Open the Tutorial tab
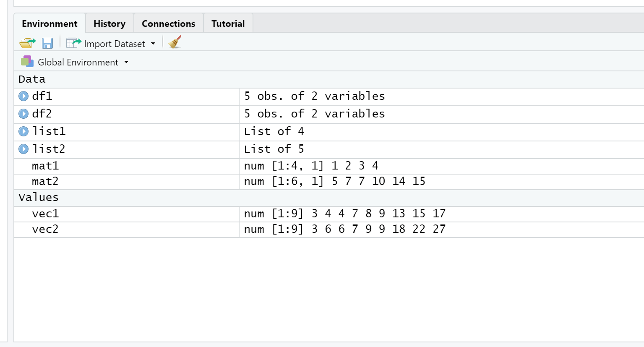Image resolution: width=644 pixels, height=347 pixels. 228,23
